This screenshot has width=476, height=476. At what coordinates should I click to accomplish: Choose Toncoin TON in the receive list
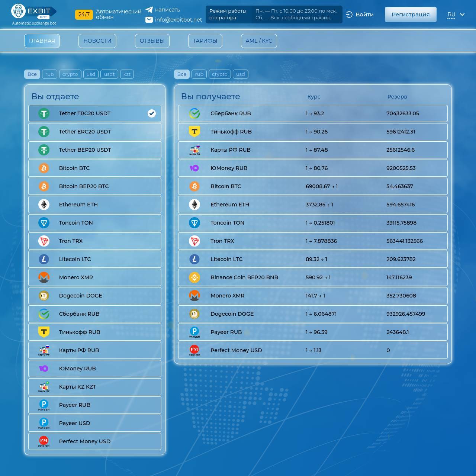(x=313, y=223)
